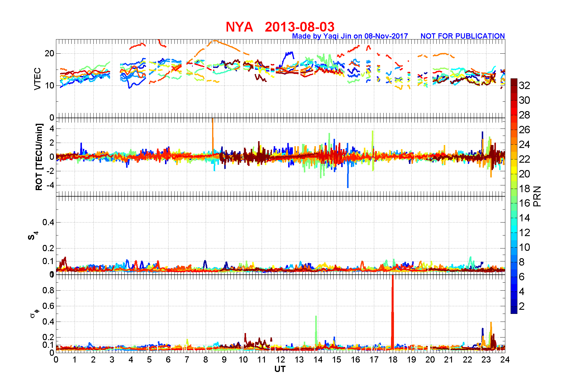Click colorbar tick label 28
The image size is (561, 392).
click(x=524, y=115)
